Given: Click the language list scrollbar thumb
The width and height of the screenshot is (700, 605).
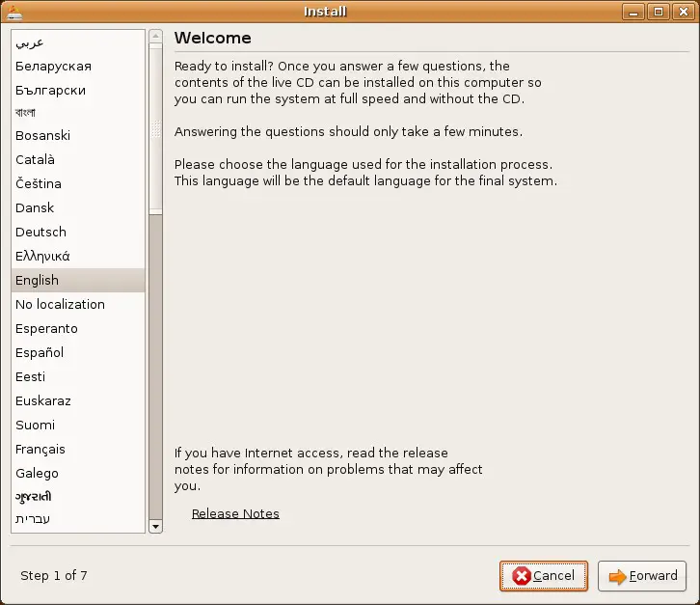Looking at the screenshot, I should pyautogui.click(x=155, y=128).
